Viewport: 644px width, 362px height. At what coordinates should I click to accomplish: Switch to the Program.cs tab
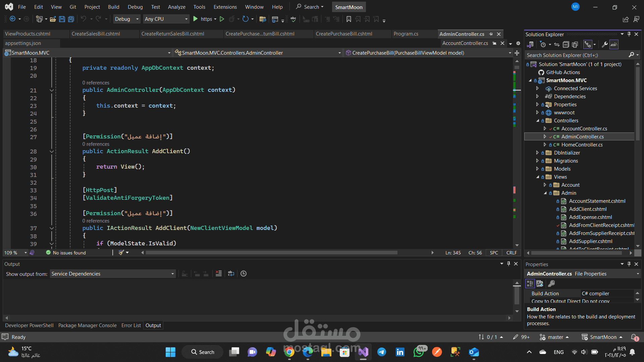[x=406, y=34]
